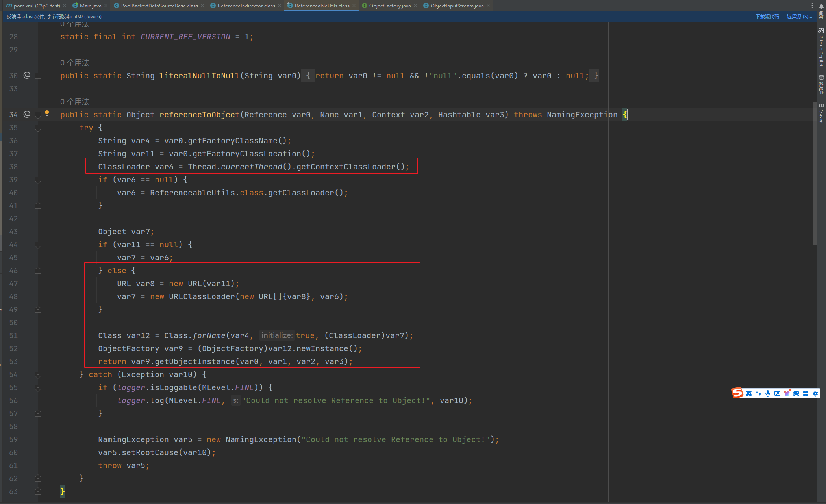Click the Download Sources (下载源代码) link
Screen dimensions: 826x504
(x=767, y=16)
